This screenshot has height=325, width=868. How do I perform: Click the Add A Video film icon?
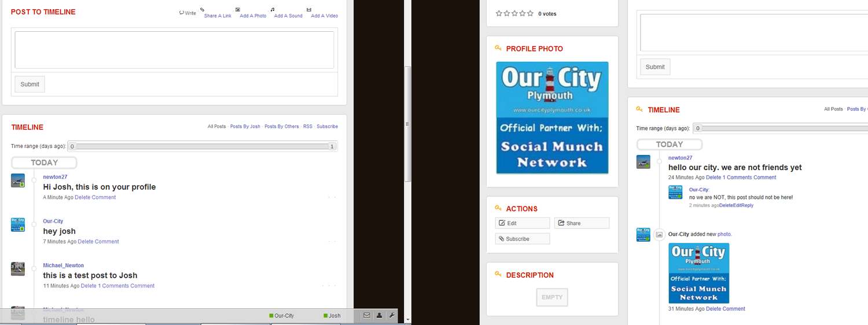coord(309,10)
